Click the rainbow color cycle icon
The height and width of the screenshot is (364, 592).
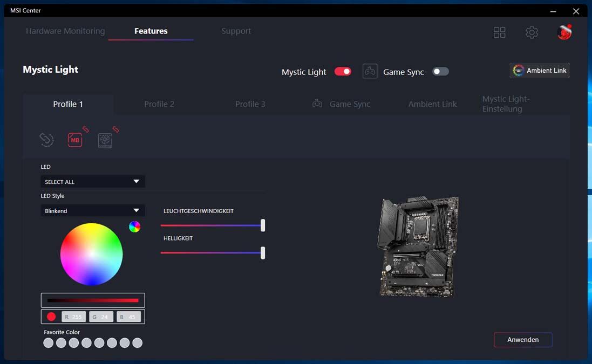[x=134, y=226]
